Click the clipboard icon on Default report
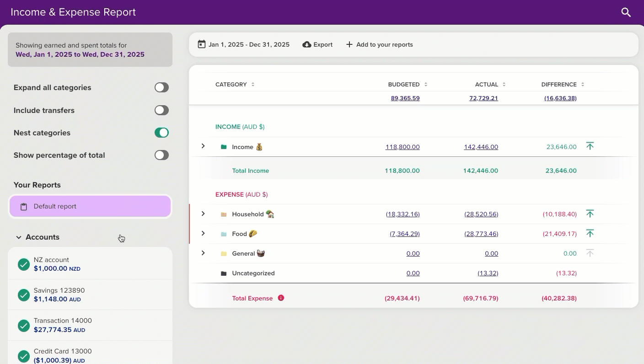 point(24,207)
